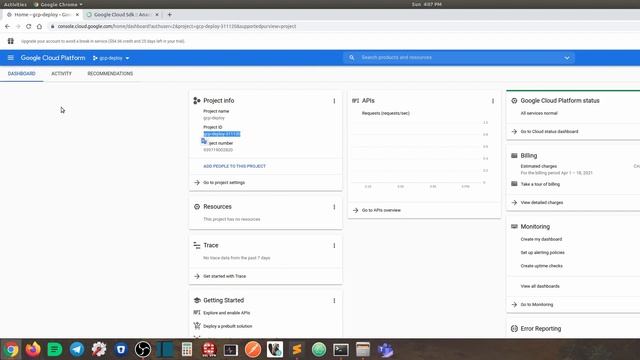The image size is (640, 360).
Task: Click the APIs card icon
Action: coord(356,100)
